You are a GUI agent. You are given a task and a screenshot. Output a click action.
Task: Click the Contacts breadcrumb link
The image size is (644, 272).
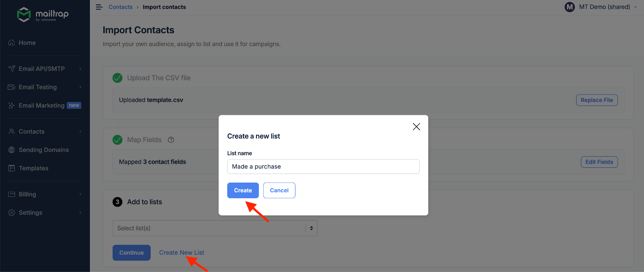tap(120, 7)
